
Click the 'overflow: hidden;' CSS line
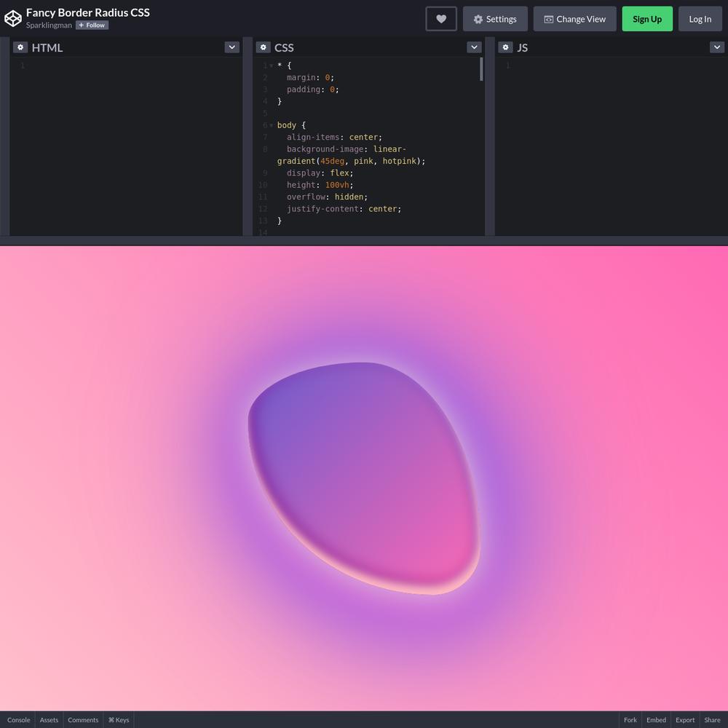327,197
